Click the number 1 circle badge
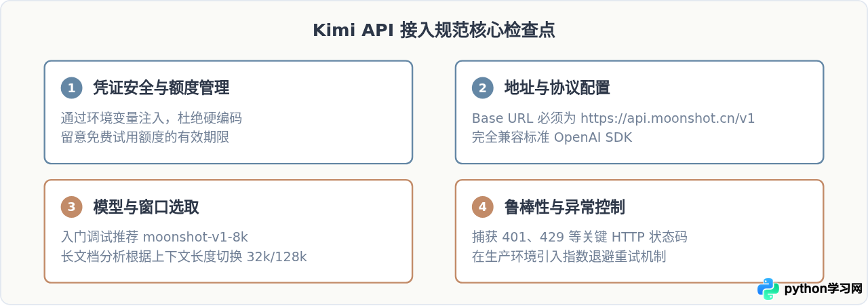The image size is (868, 306). [71, 88]
